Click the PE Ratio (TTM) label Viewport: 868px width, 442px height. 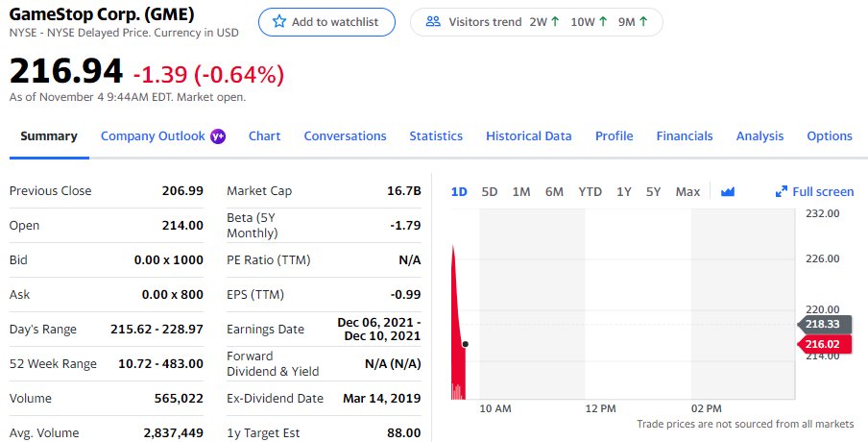pyautogui.click(x=269, y=259)
